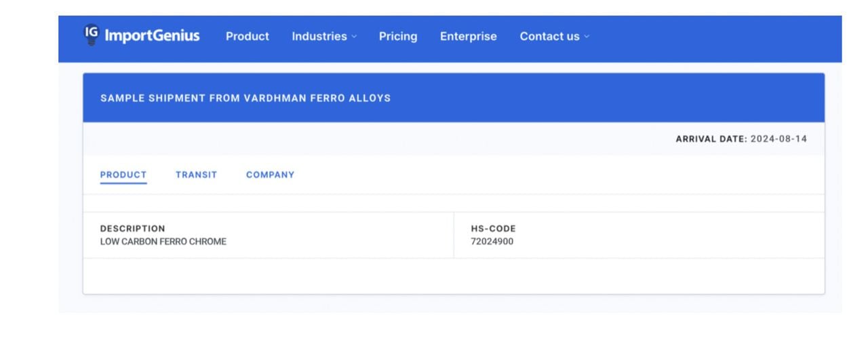Click the ARRIVAL DATE label

(x=711, y=139)
